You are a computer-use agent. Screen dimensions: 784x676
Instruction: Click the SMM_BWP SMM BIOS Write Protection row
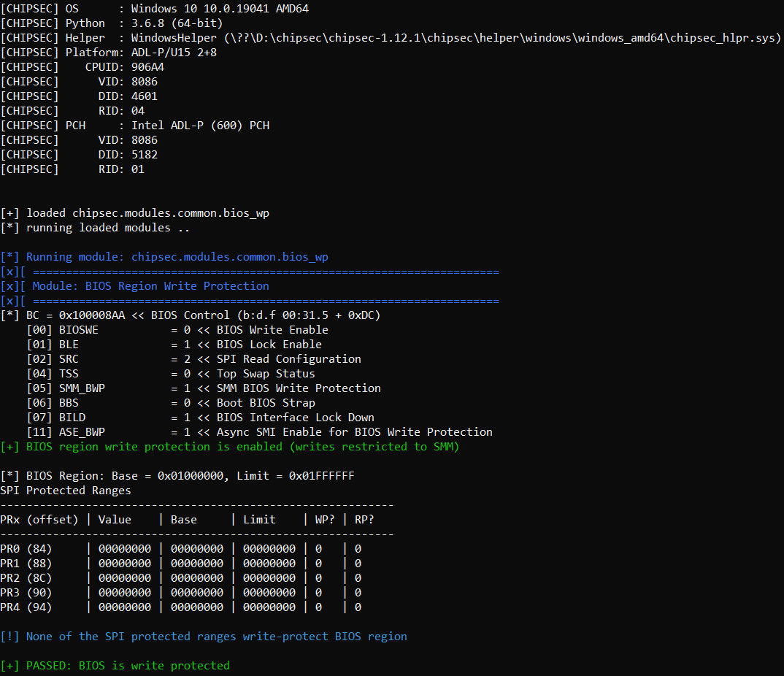(x=204, y=388)
